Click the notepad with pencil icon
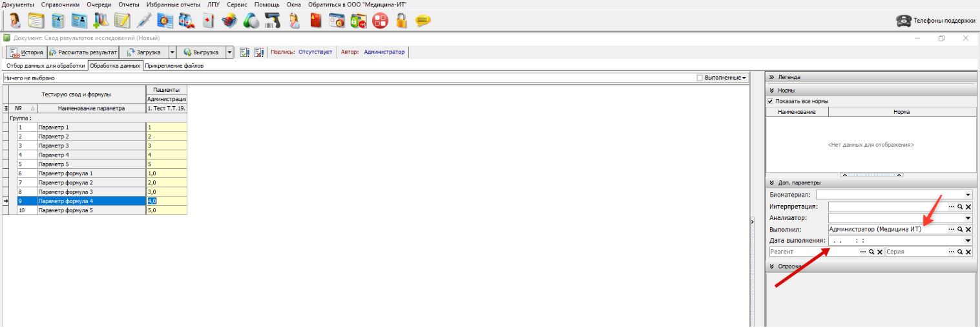 pyautogui.click(x=121, y=21)
